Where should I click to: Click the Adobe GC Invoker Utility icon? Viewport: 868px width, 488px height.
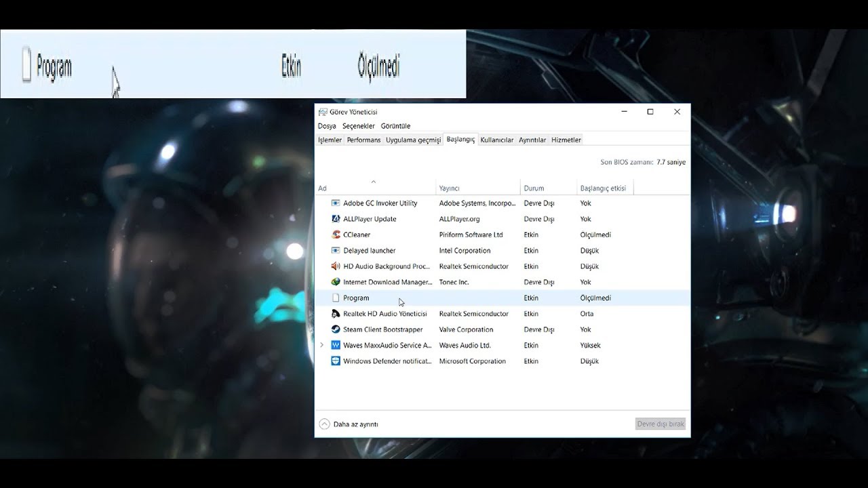[x=335, y=203]
